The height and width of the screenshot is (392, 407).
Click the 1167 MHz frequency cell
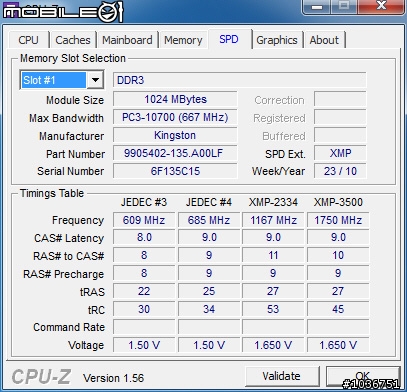tap(273, 220)
